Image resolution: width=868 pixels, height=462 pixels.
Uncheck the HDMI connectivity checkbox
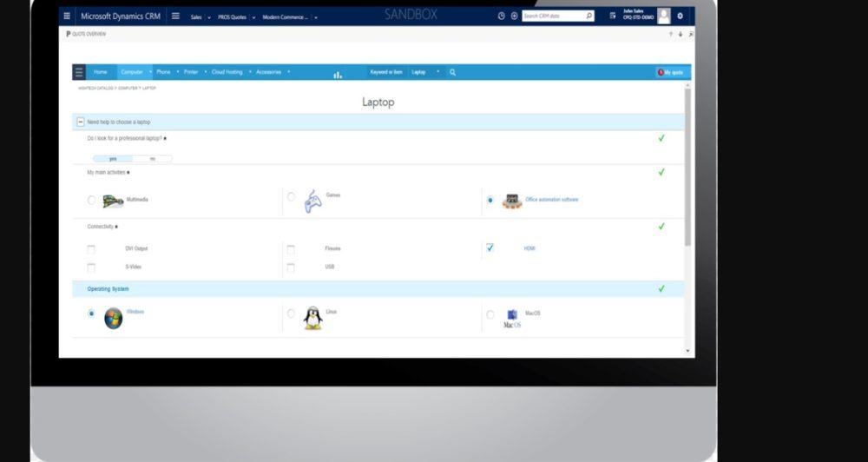tap(490, 247)
